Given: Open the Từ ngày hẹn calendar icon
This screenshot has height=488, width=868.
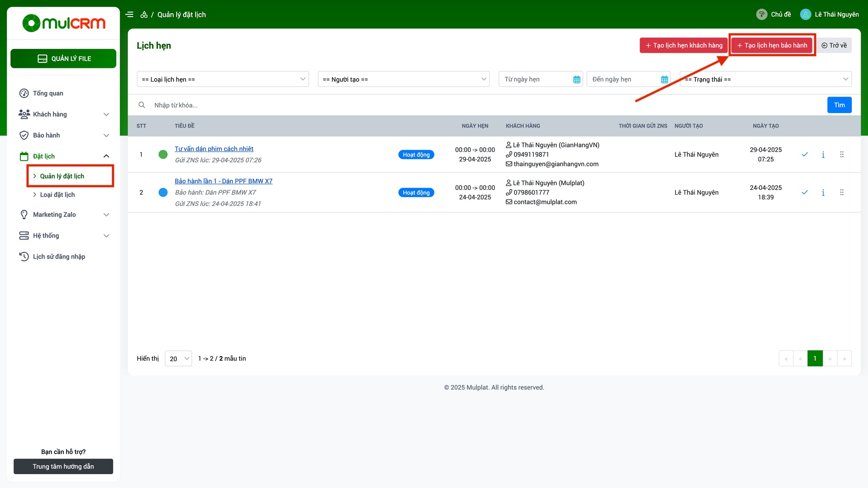Looking at the screenshot, I should (576, 80).
